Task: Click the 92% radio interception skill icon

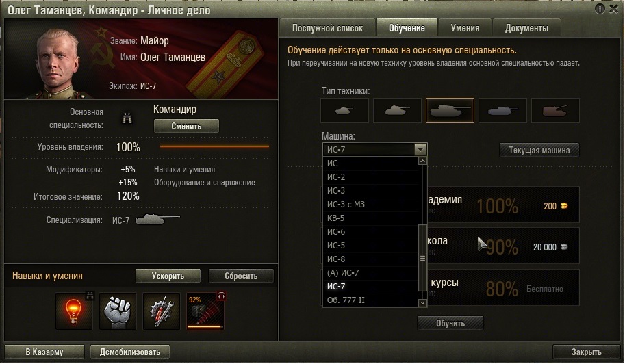Action: tap(205, 311)
